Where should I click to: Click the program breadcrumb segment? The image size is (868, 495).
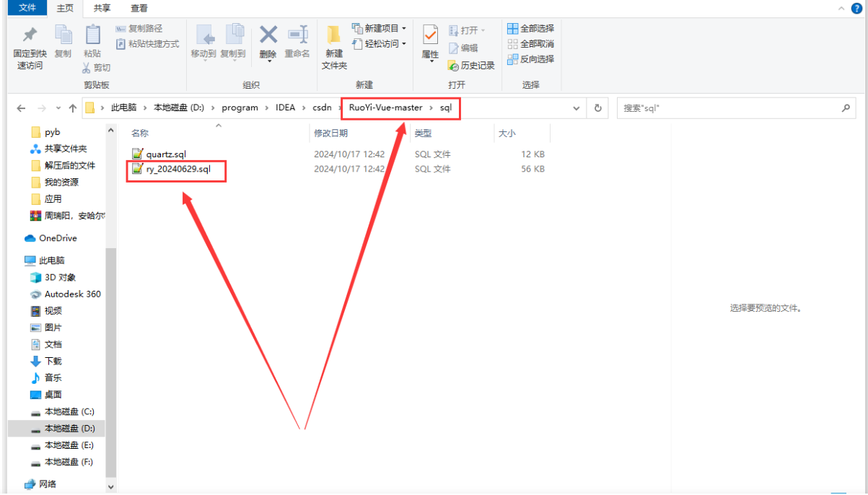pos(240,108)
